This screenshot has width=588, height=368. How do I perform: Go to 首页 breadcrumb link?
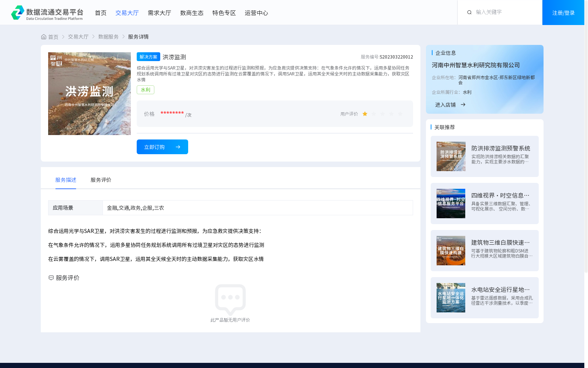[53, 37]
